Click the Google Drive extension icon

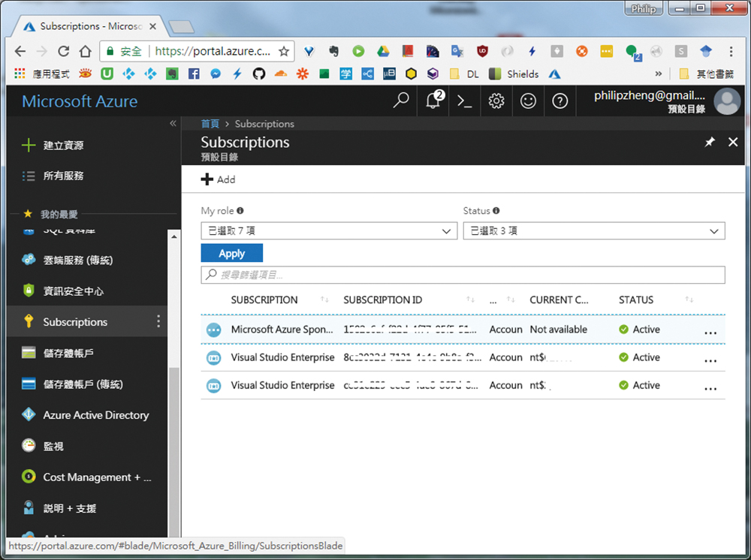383,51
